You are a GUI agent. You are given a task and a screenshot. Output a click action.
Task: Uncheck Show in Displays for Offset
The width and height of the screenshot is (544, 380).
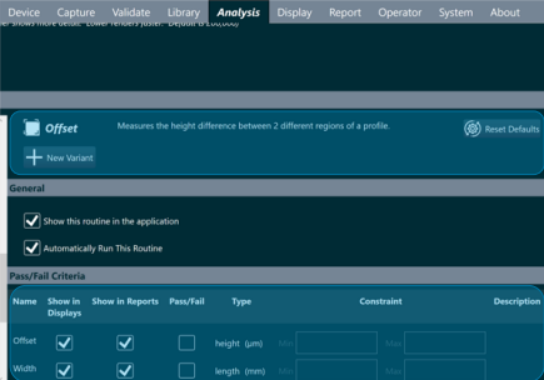pyautogui.click(x=64, y=343)
